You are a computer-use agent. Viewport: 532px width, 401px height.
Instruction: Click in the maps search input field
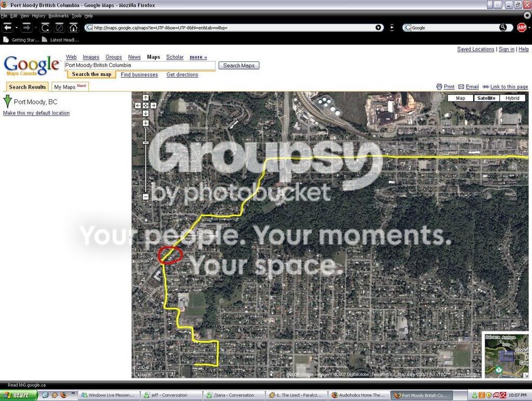pyautogui.click(x=140, y=66)
